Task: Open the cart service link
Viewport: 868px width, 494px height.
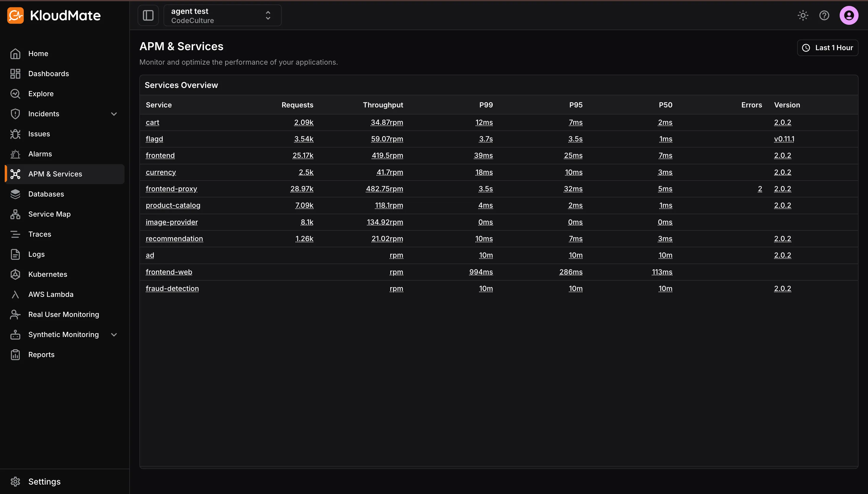Action: tap(152, 122)
